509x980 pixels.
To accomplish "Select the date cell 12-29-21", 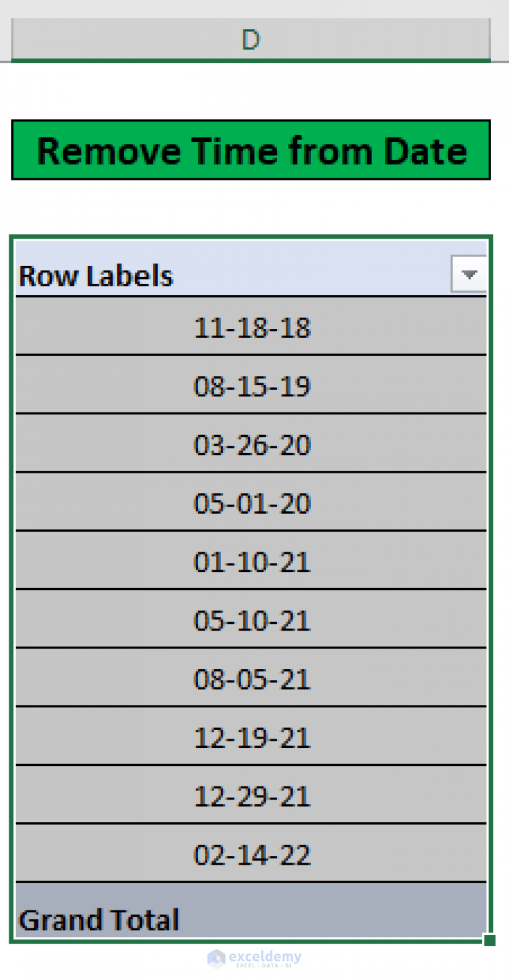I will 252,795.
